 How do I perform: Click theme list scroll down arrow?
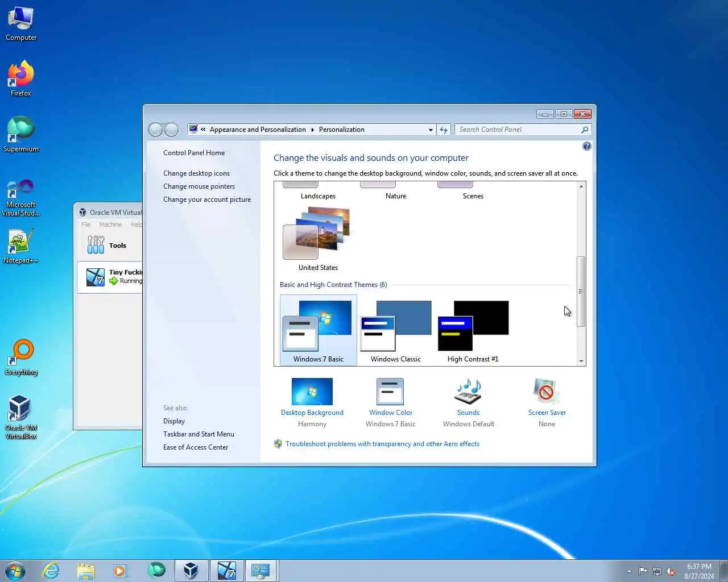(x=581, y=361)
